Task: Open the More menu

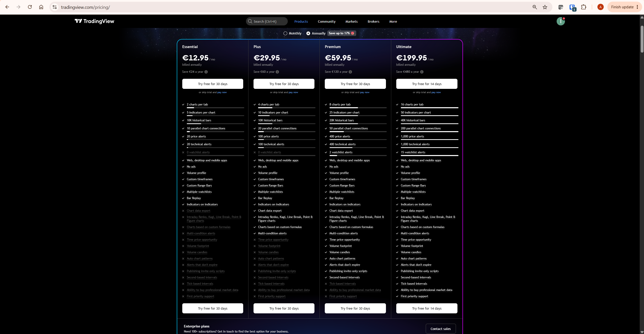Action: coord(393,21)
